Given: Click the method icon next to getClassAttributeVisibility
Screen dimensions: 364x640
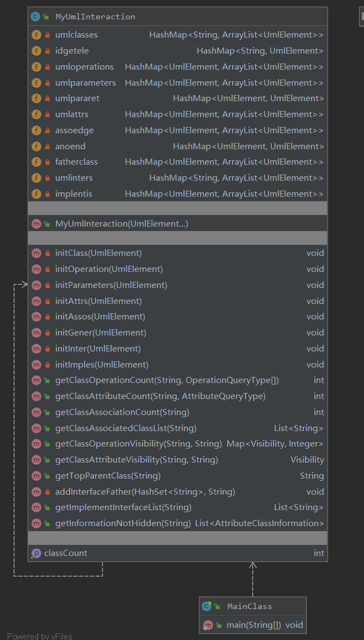Looking at the screenshot, I should tap(36, 460).
